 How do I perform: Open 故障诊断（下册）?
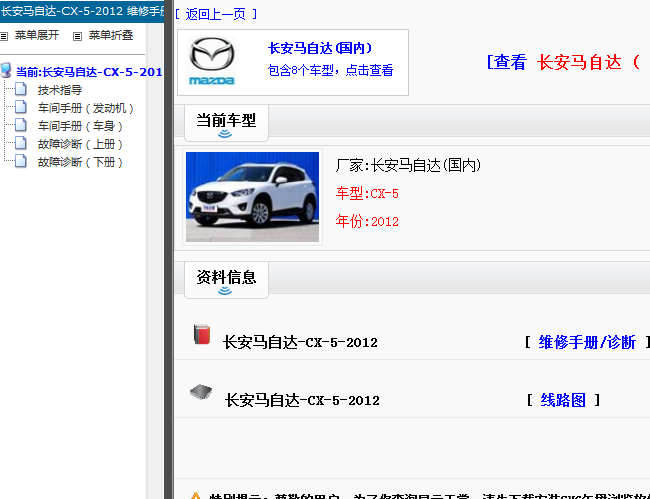[80, 162]
